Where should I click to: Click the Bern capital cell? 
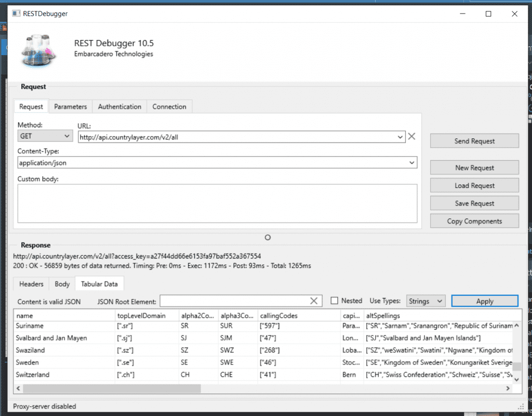click(x=353, y=374)
